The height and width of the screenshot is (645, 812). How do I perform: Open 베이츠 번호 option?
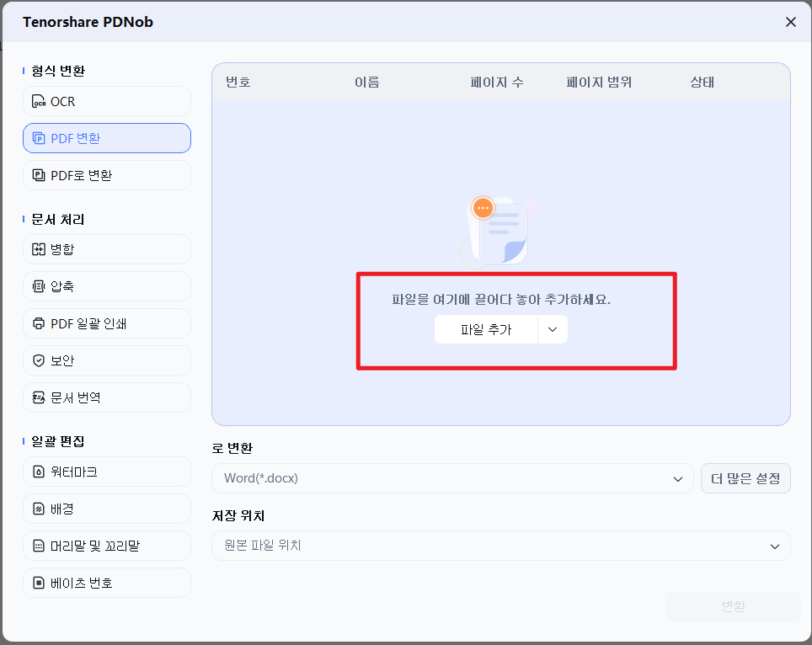click(x=107, y=583)
